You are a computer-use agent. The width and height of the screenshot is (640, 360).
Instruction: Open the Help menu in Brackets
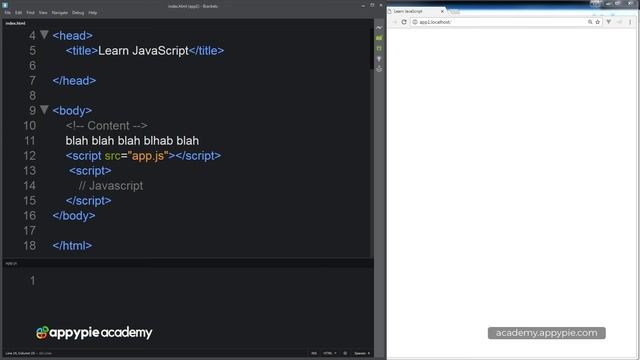93,13
